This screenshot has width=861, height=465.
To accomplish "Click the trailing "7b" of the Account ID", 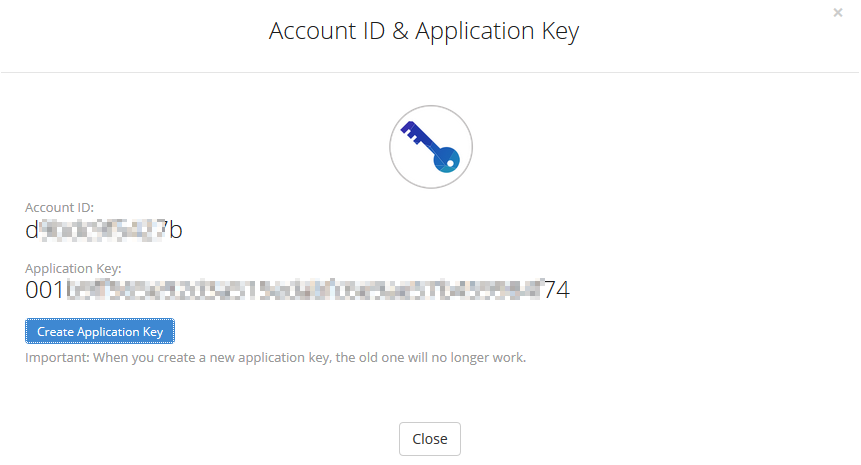I will tap(172, 230).
